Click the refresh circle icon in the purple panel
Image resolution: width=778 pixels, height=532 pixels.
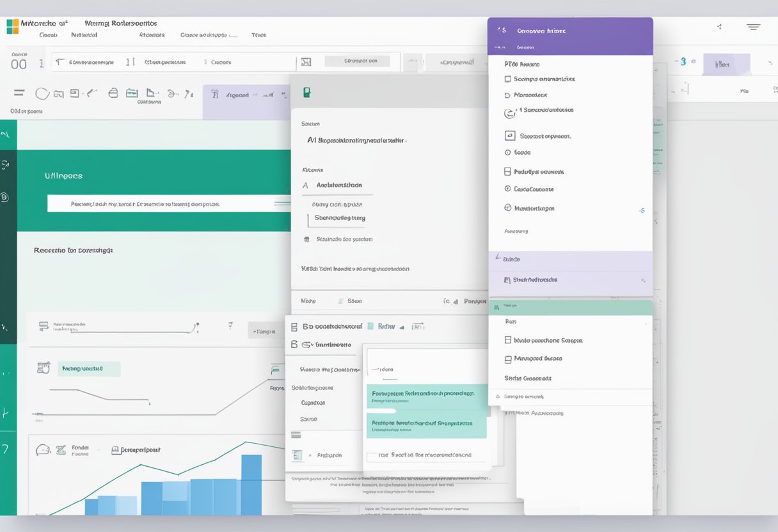pyautogui.click(x=509, y=113)
